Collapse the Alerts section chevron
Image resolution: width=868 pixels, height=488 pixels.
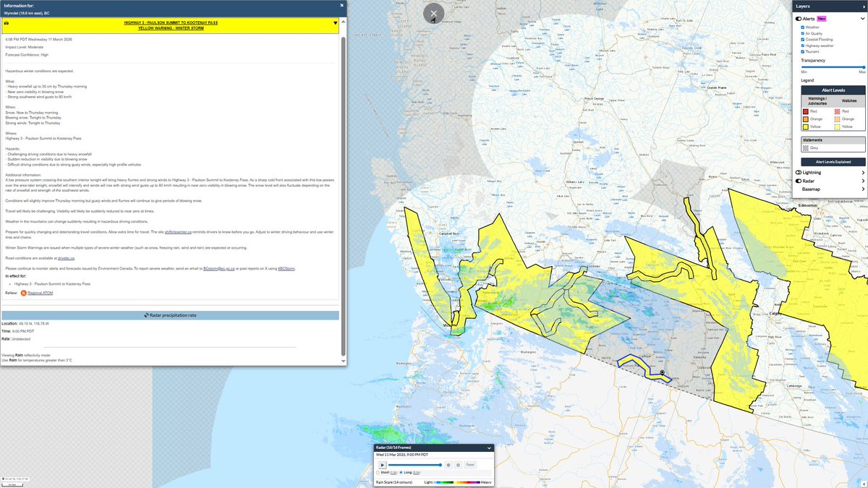pyautogui.click(x=862, y=18)
